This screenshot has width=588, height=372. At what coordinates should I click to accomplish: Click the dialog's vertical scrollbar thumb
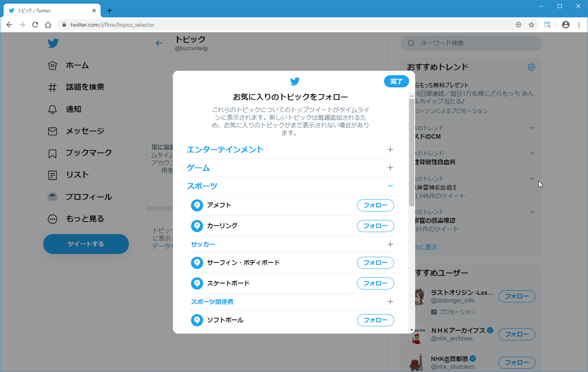(412, 152)
